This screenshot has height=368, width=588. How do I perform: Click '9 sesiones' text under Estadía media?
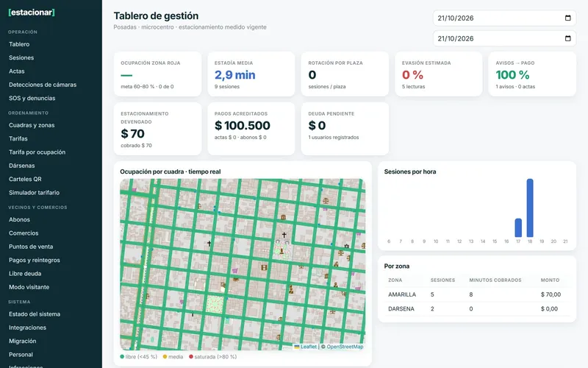coord(227,86)
